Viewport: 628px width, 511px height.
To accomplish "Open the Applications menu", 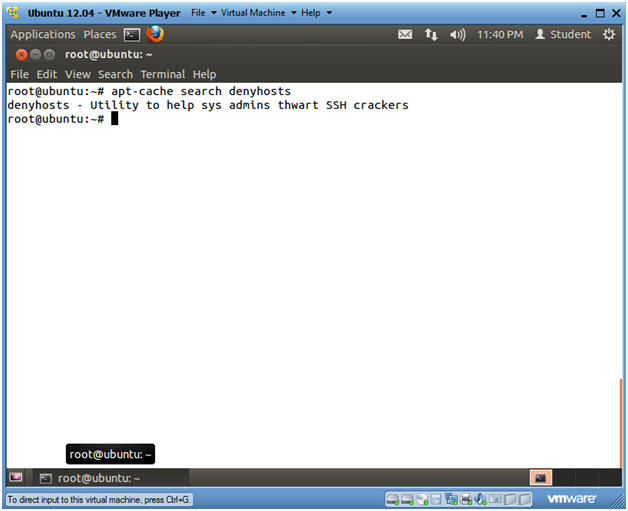I will coord(43,34).
